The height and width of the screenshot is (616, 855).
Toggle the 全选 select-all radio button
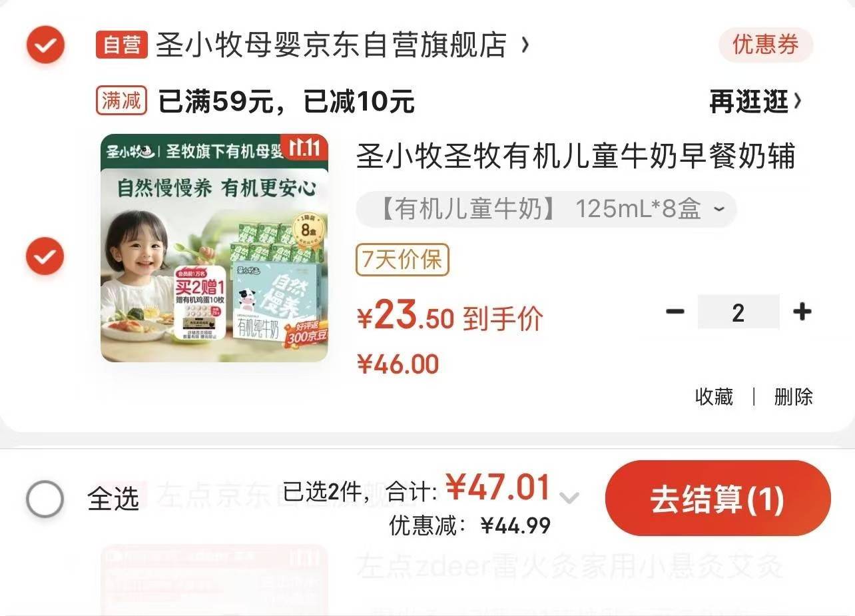pyautogui.click(x=45, y=499)
